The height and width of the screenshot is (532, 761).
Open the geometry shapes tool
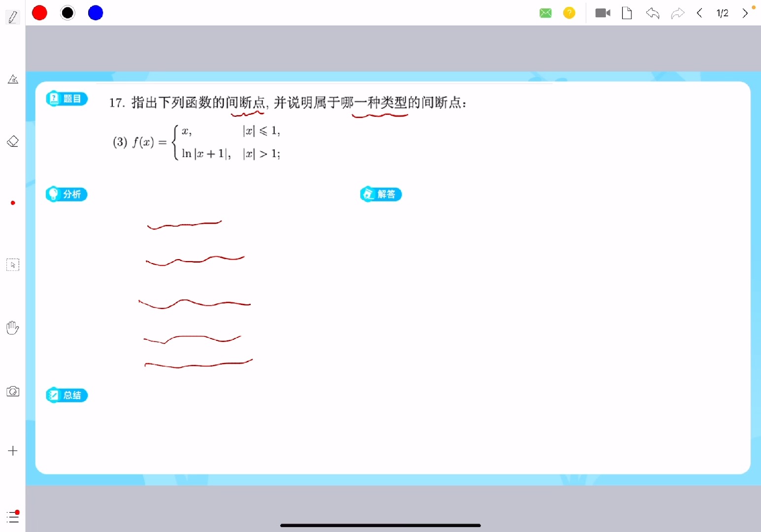(13, 79)
